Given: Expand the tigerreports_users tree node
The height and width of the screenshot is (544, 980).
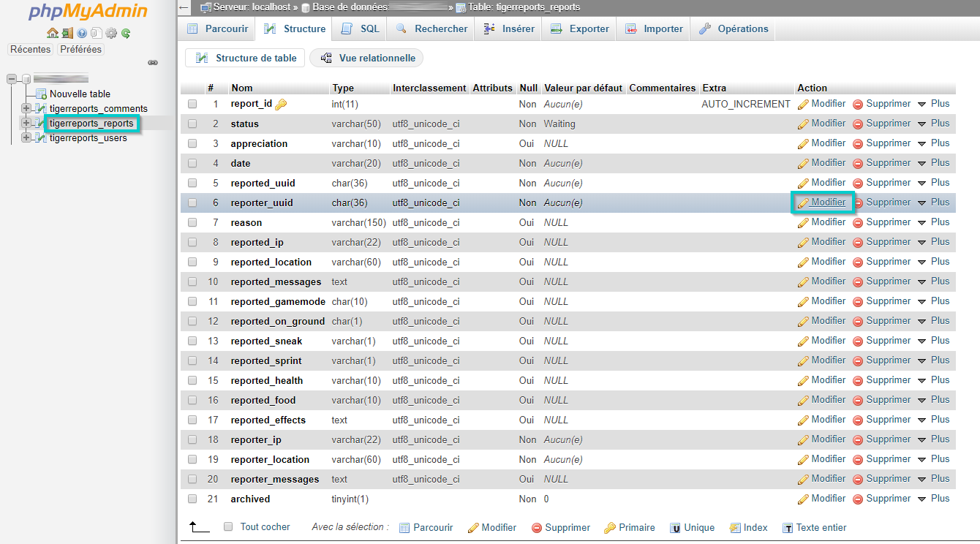Looking at the screenshot, I should [26, 137].
